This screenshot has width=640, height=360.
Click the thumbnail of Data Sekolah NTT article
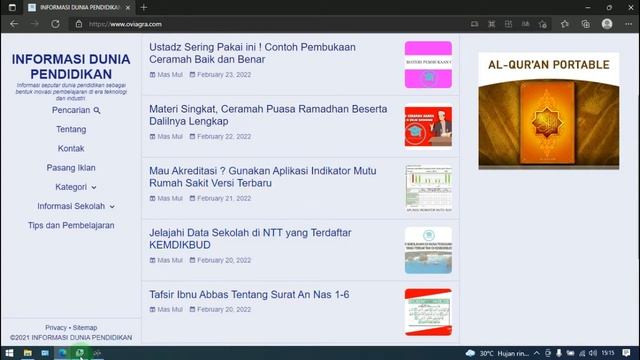(x=428, y=250)
